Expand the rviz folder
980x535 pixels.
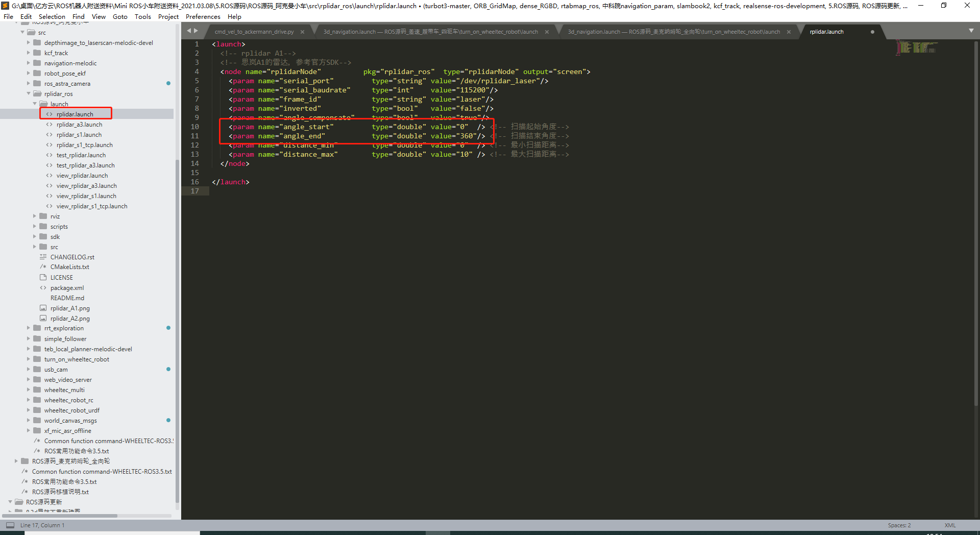coord(35,216)
